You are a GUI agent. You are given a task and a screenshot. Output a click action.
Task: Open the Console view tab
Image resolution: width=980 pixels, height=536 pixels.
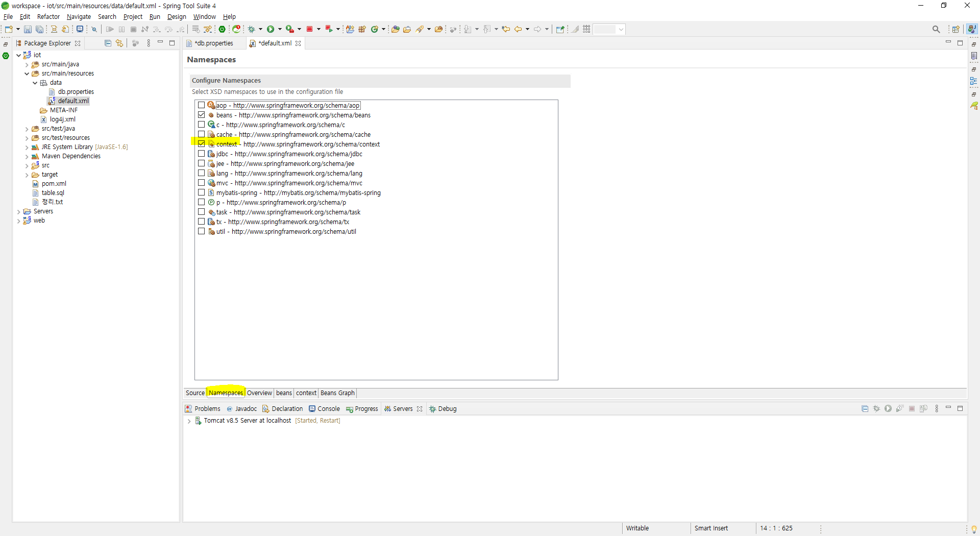324,408
